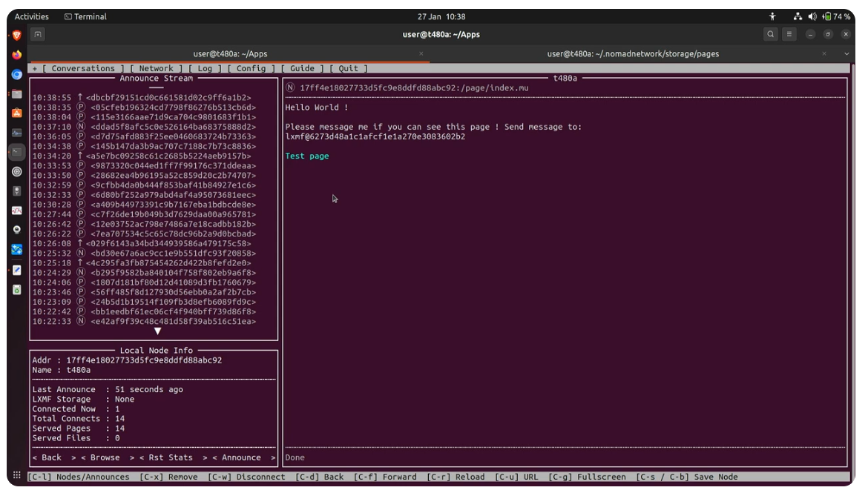Click the new tab button in terminal header
Screen dimensions: 868x493
tap(38, 34)
